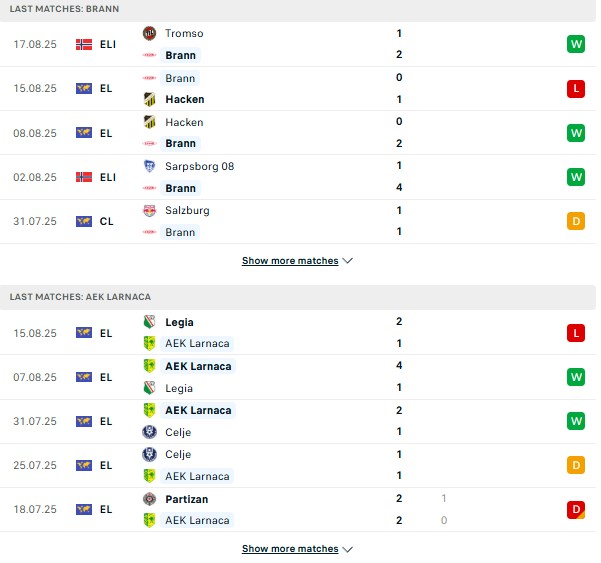The width and height of the screenshot is (601, 563).
Task: Click the EL flag icon on 25.07.25 match
Action: point(84,465)
